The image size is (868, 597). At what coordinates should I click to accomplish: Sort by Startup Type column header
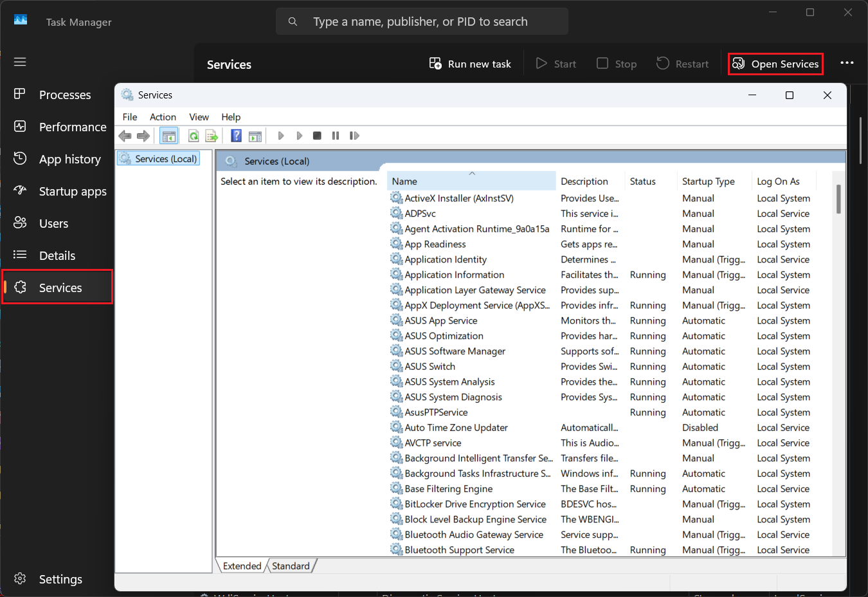pyautogui.click(x=708, y=181)
